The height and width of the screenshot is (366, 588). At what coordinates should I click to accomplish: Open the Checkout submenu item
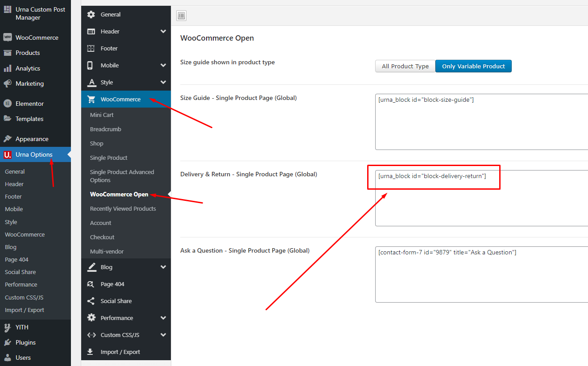point(102,237)
